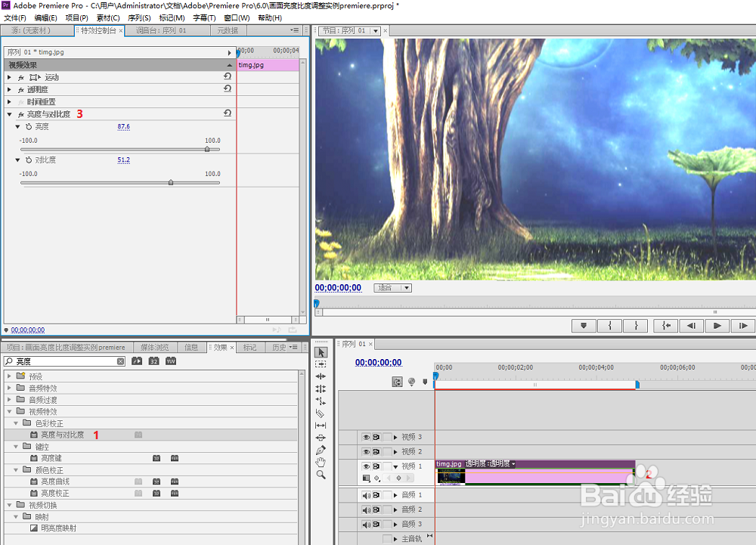Collapse the 视频特效 folder
756x545 pixels.
pyautogui.click(x=9, y=411)
